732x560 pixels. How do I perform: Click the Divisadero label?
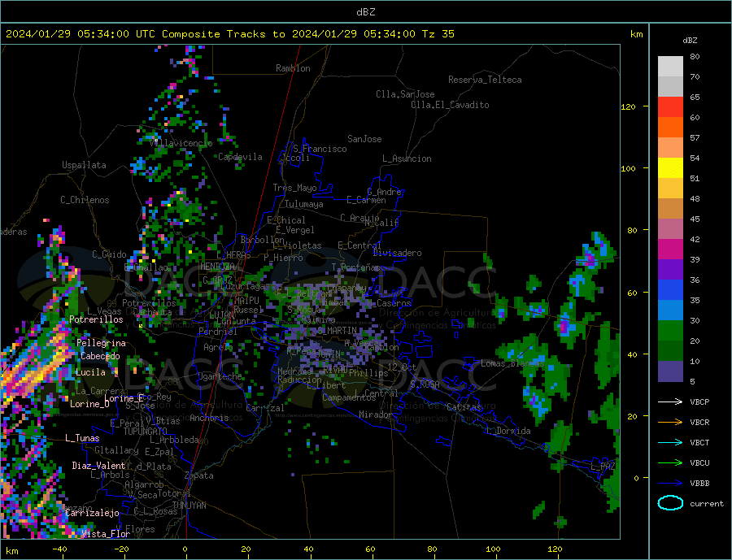point(397,253)
